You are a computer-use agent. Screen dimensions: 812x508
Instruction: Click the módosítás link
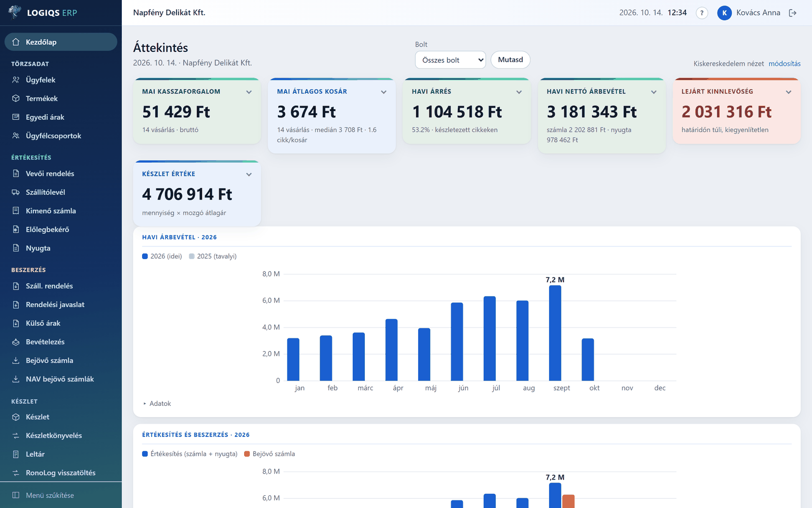click(785, 63)
